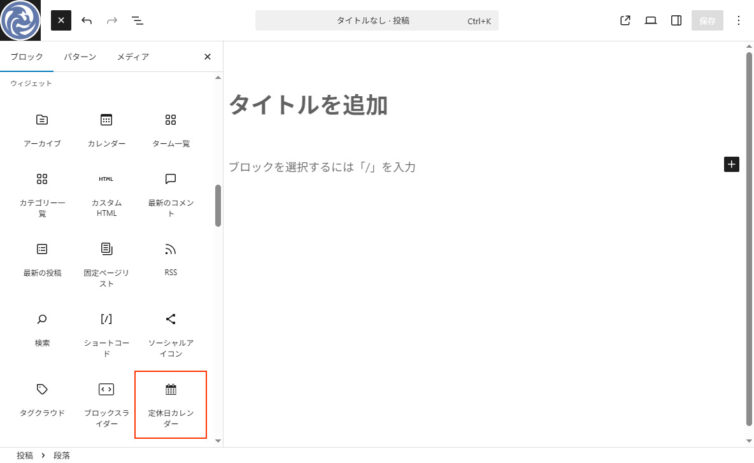
Task: Click the 投稿 breadcrumb link
Action: pos(26,455)
